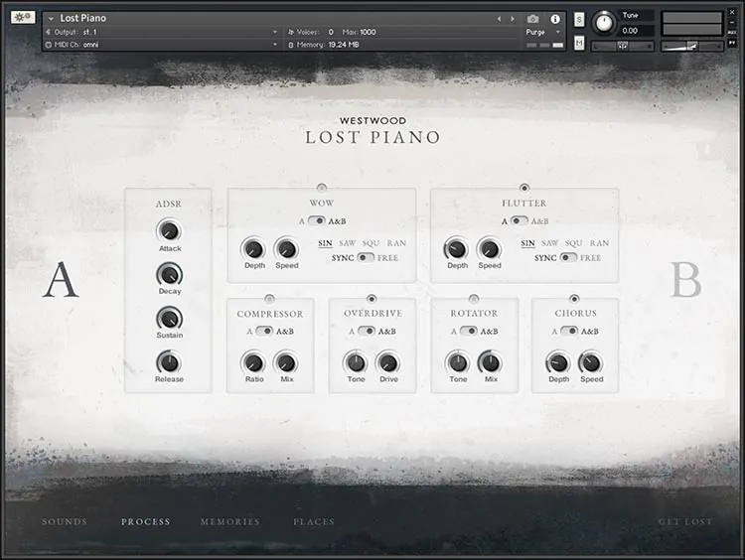Click the WOW Speed knob
This screenshot has height=560, width=745.
coord(286,249)
